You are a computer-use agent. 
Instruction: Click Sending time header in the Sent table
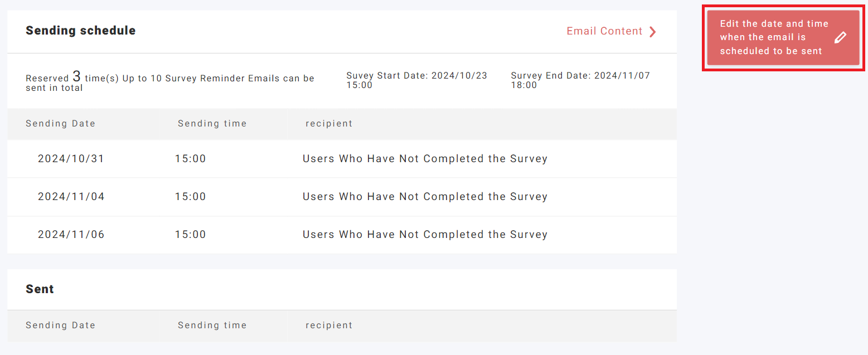[212, 325]
